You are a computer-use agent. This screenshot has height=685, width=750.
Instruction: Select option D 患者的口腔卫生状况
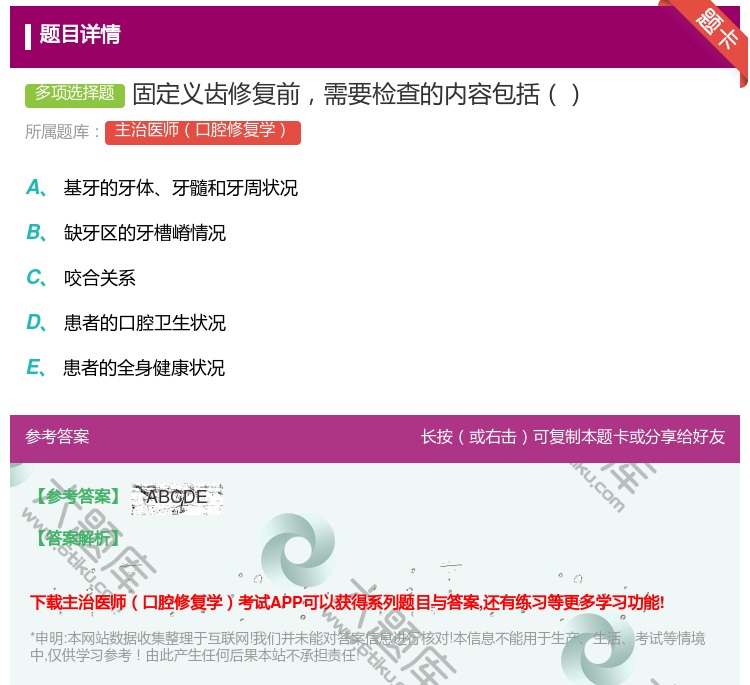point(126,323)
